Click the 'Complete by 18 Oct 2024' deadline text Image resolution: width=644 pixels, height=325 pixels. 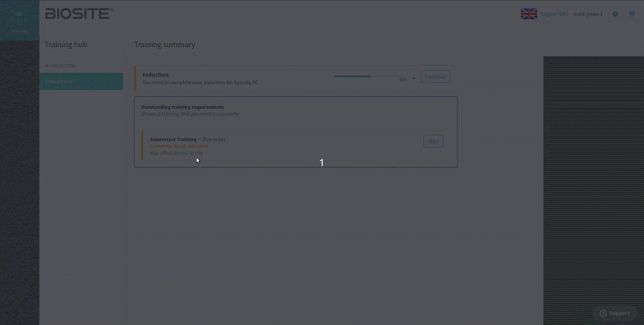(179, 146)
